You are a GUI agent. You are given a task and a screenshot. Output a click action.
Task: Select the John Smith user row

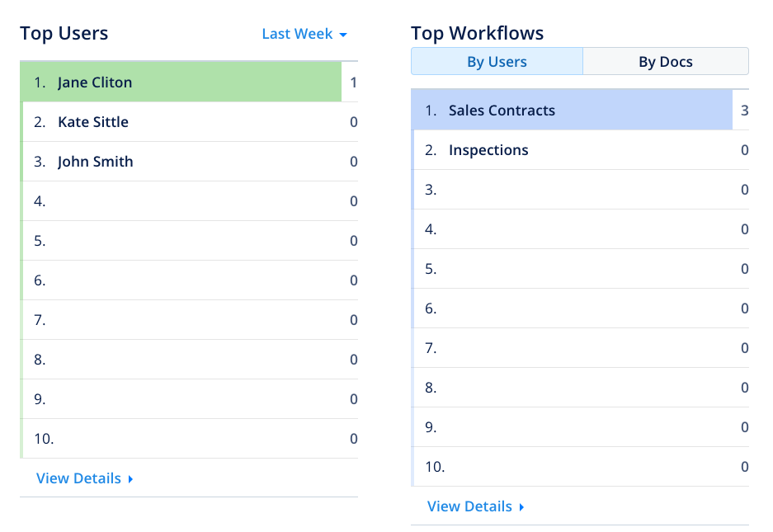pyautogui.click(x=95, y=162)
